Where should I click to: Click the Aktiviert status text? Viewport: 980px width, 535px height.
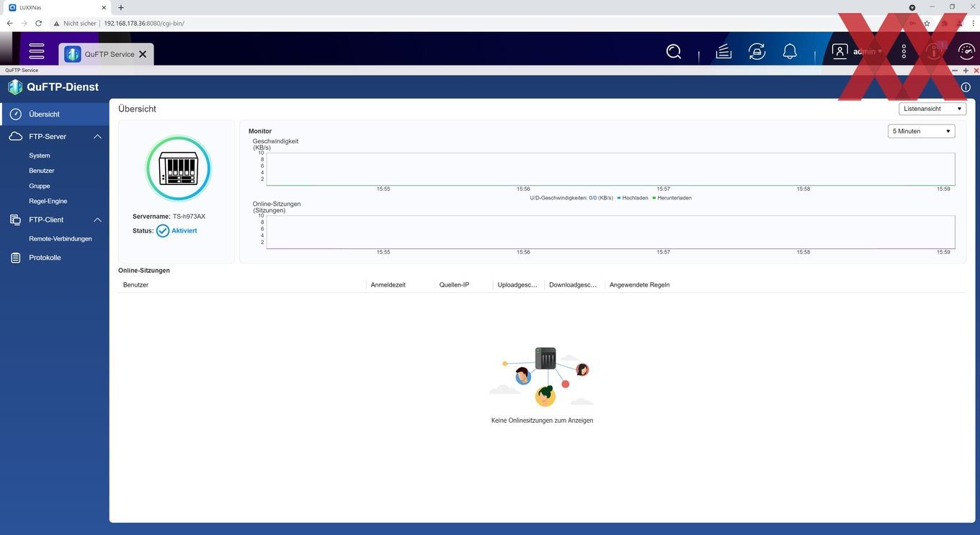point(184,231)
